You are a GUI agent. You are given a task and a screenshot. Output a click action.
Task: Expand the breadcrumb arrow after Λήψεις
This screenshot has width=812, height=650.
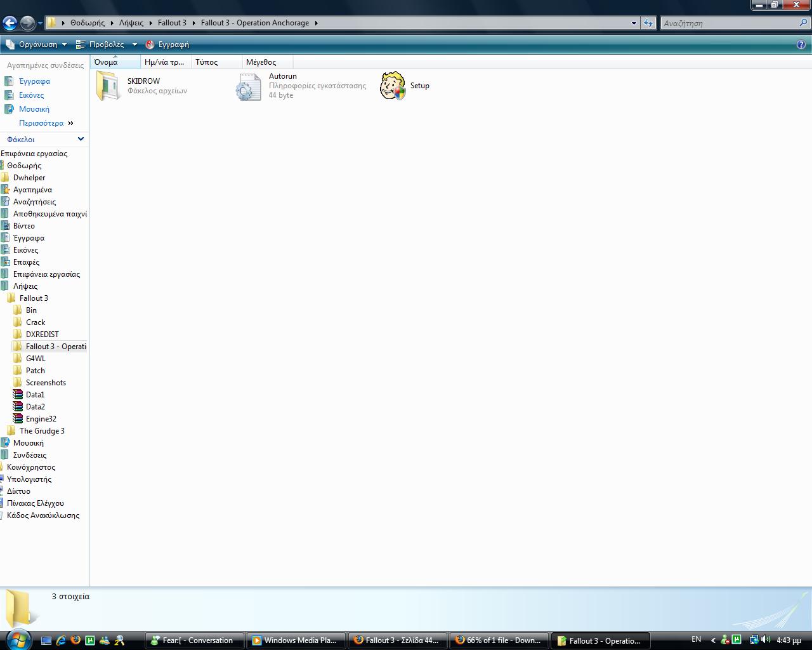click(x=151, y=23)
